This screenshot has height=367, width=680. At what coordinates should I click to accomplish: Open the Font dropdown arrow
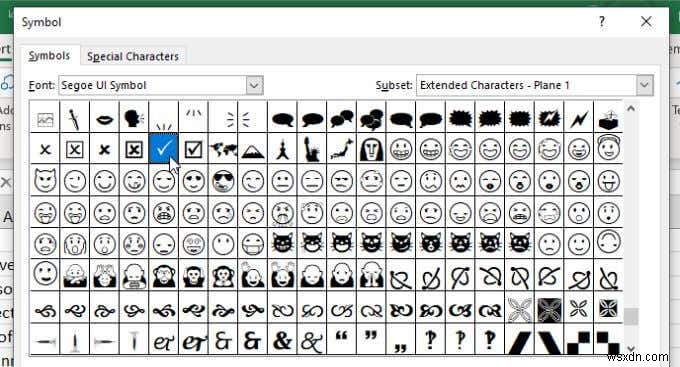click(255, 85)
